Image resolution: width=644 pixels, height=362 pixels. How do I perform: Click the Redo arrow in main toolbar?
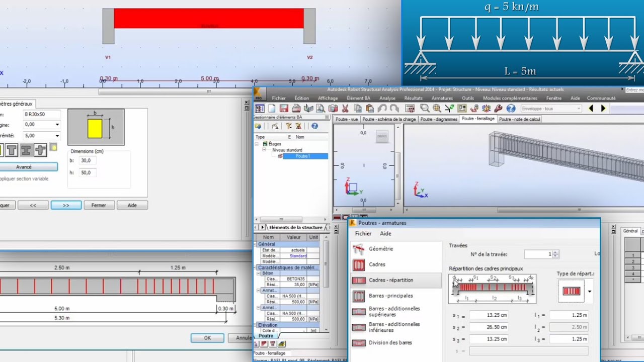tap(394, 108)
